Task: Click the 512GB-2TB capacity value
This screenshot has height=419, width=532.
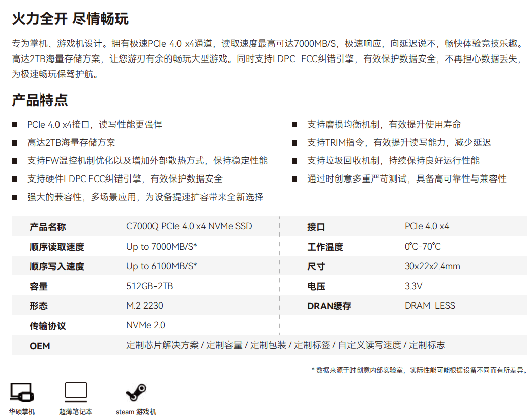Action: (149, 286)
